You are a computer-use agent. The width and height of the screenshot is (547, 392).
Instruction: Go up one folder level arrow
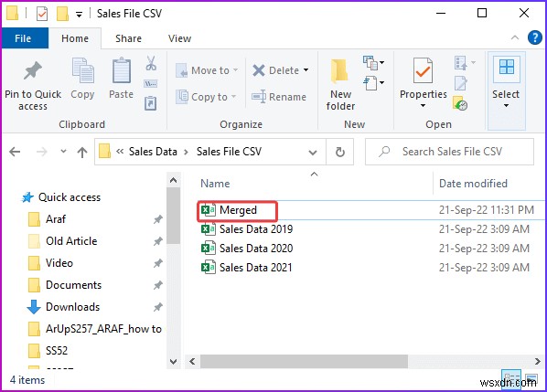[82, 152]
